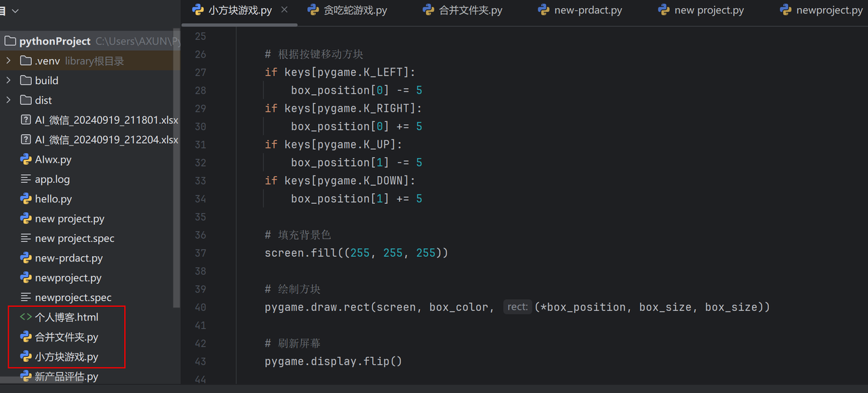868x393 pixels.
Task: Switch to the 贪吃蛇游戏.py tab
Action: click(x=347, y=10)
